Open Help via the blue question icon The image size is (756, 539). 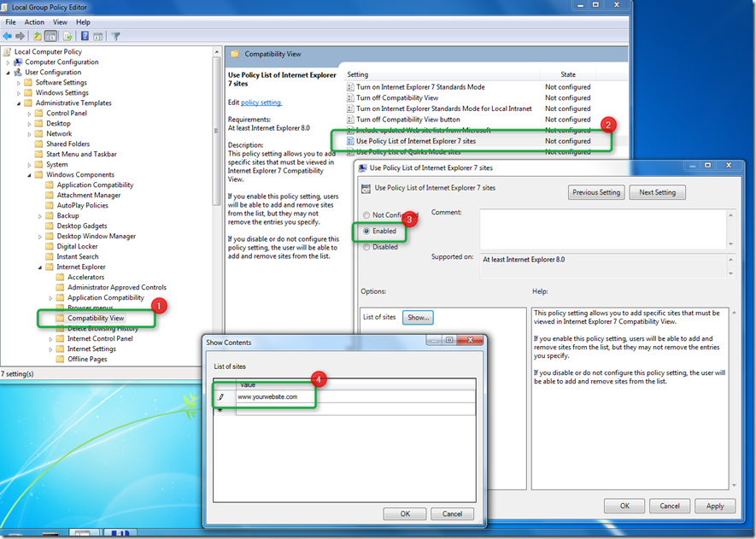pyautogui.click(x=85, y=36)
